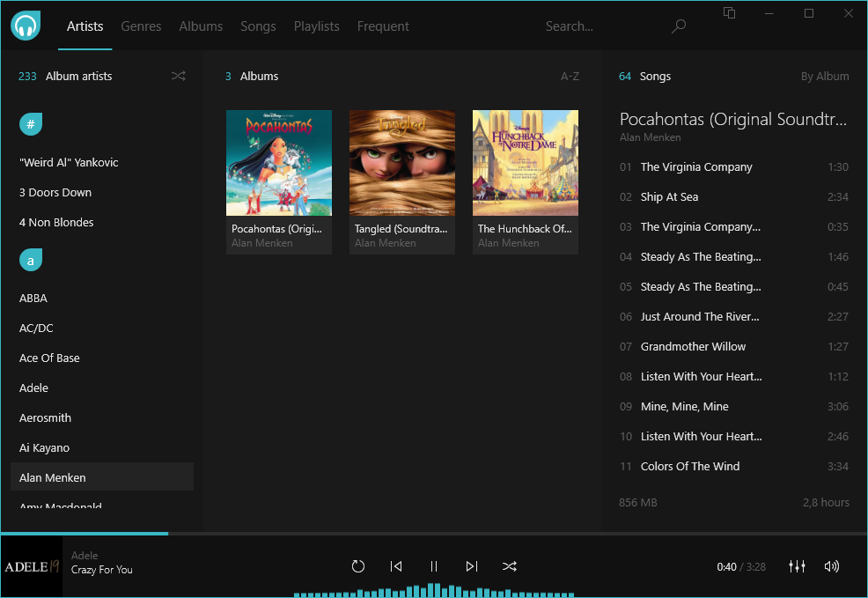Enable repeat with the loop toggle

[358, 566]
